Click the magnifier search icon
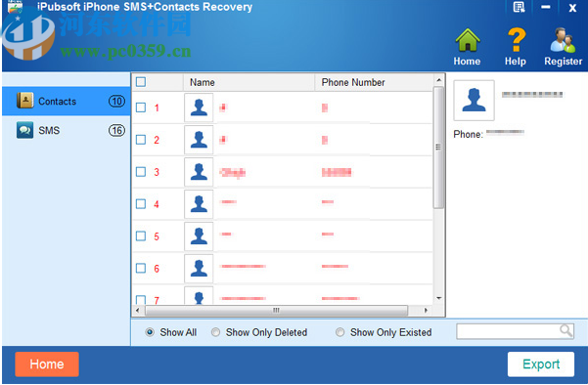 [x=565, y=330]
